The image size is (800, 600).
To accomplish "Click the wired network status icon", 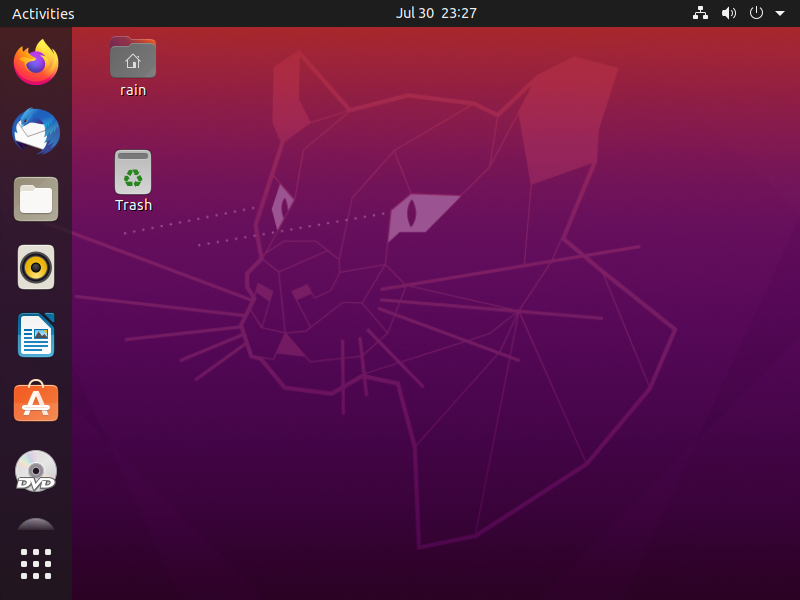I will tap(700, 13).
